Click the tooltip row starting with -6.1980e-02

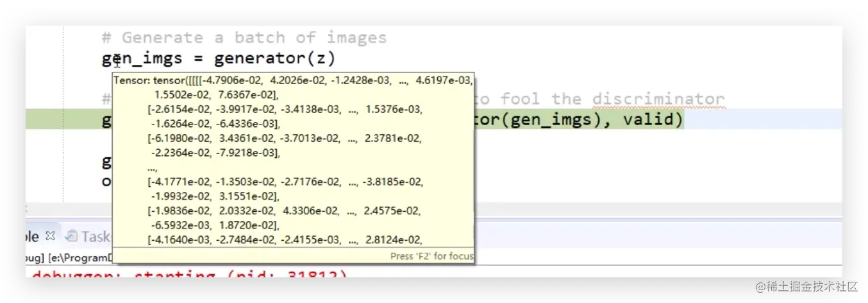pos(285,138)
